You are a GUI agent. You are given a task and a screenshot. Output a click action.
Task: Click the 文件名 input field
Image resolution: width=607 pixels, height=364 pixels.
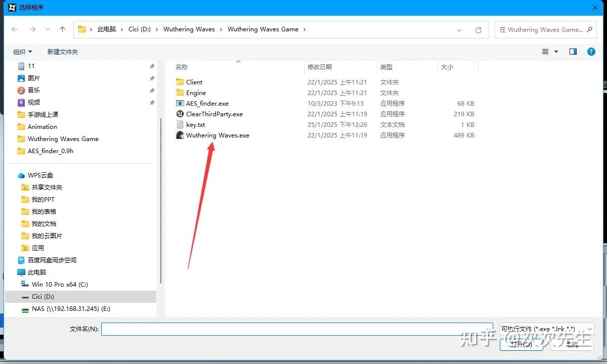(x=297, y=329)
